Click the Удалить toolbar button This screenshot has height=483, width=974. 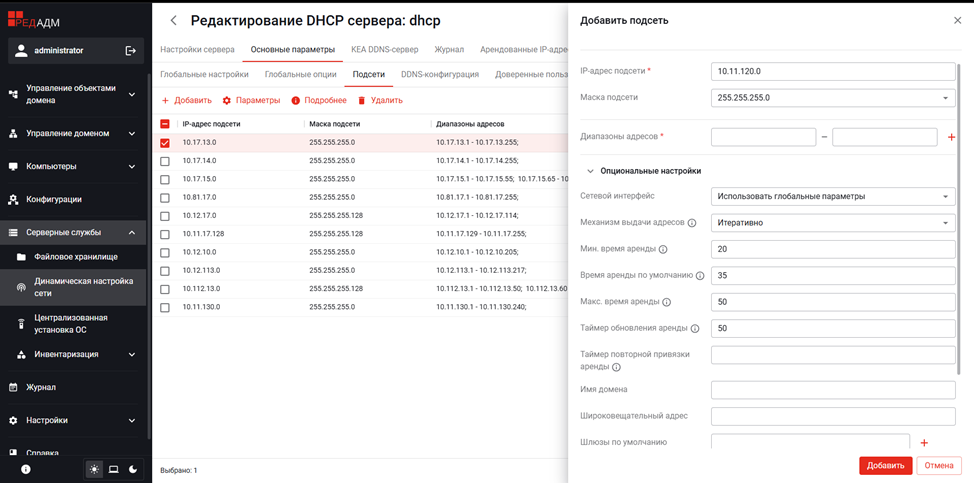click(x=380, y=100)
